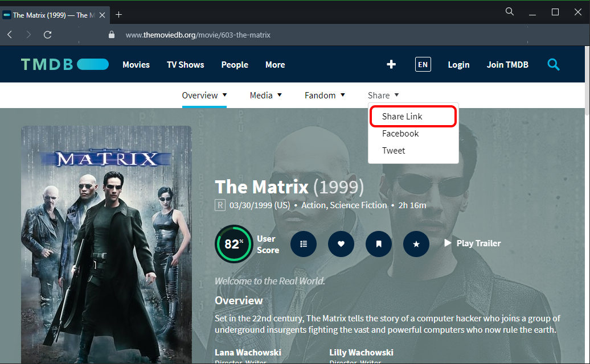Click the Action genre link
Image resolution: width=590 pixels, height=364 pixels.
313,205
